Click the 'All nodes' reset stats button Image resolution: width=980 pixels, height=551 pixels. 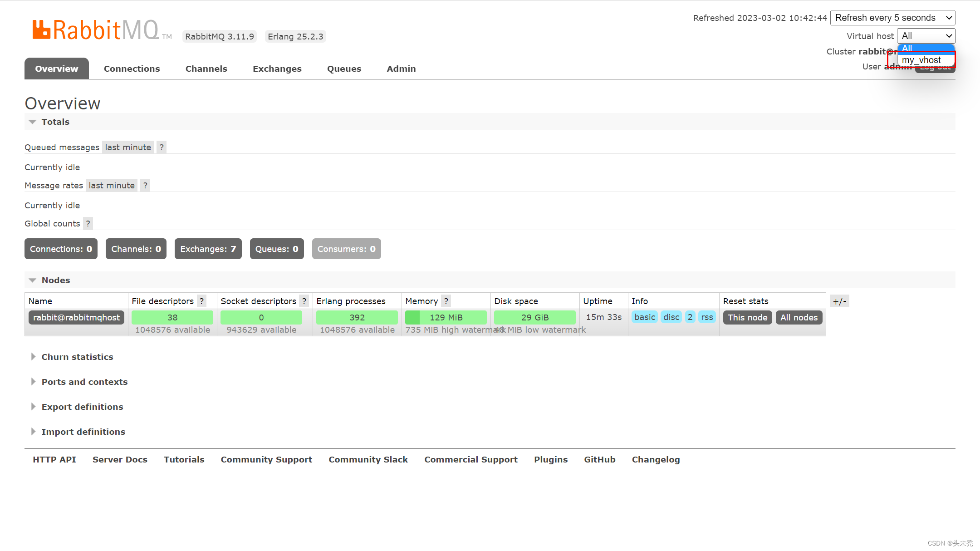tap(798, 317)
